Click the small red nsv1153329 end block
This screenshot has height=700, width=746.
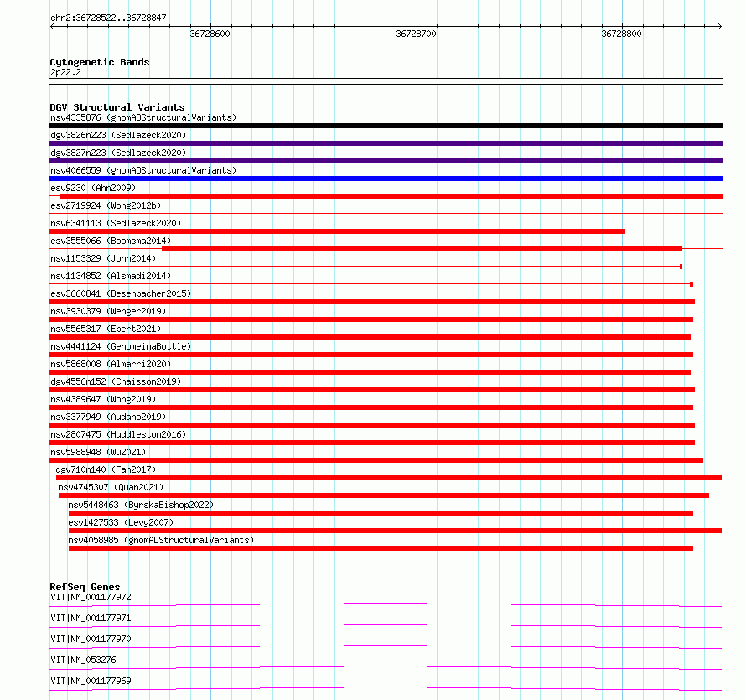pos(681,267)
